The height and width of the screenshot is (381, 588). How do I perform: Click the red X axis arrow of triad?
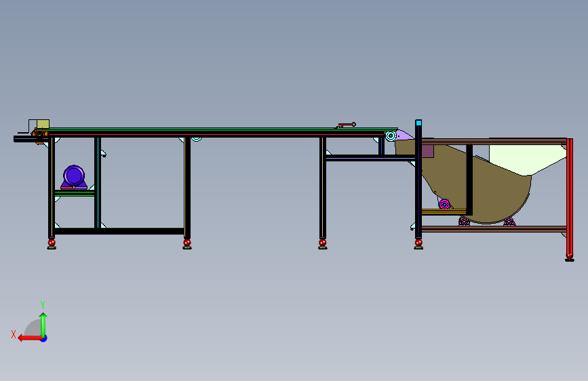(30, 338)
